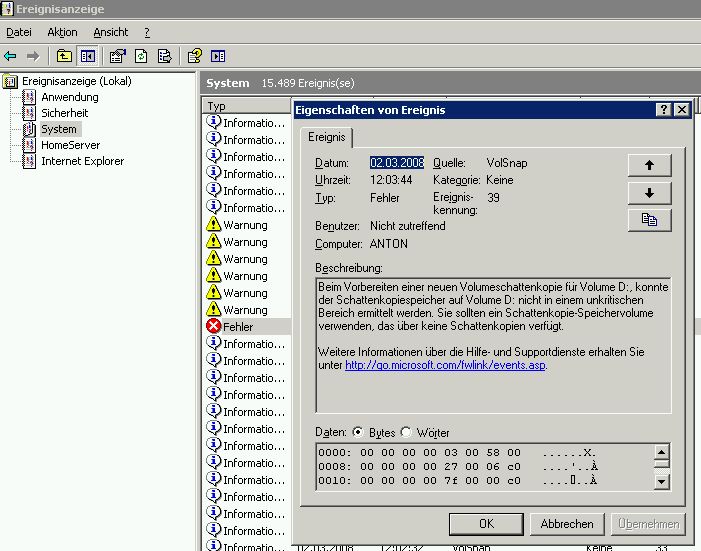
Task: Click the red error icon of the Fehler row
Action: click(x=214, y=326)
